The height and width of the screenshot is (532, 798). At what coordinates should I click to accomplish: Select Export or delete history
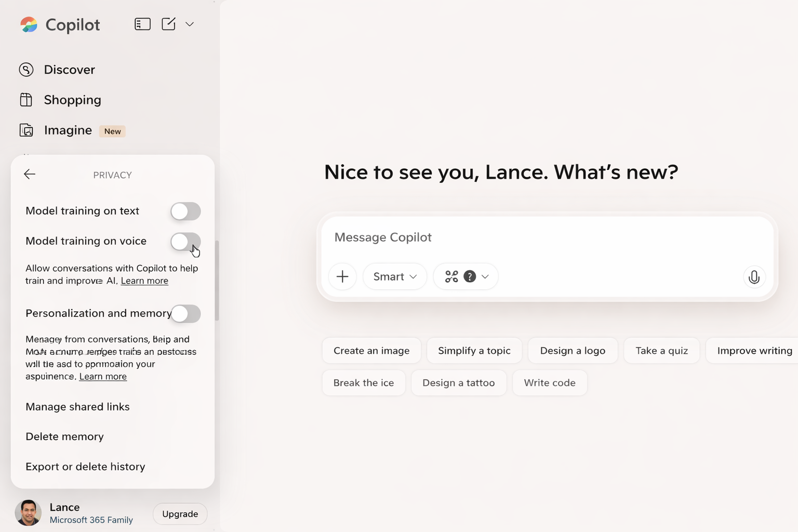pyautogui.click(x=85, y=467)
